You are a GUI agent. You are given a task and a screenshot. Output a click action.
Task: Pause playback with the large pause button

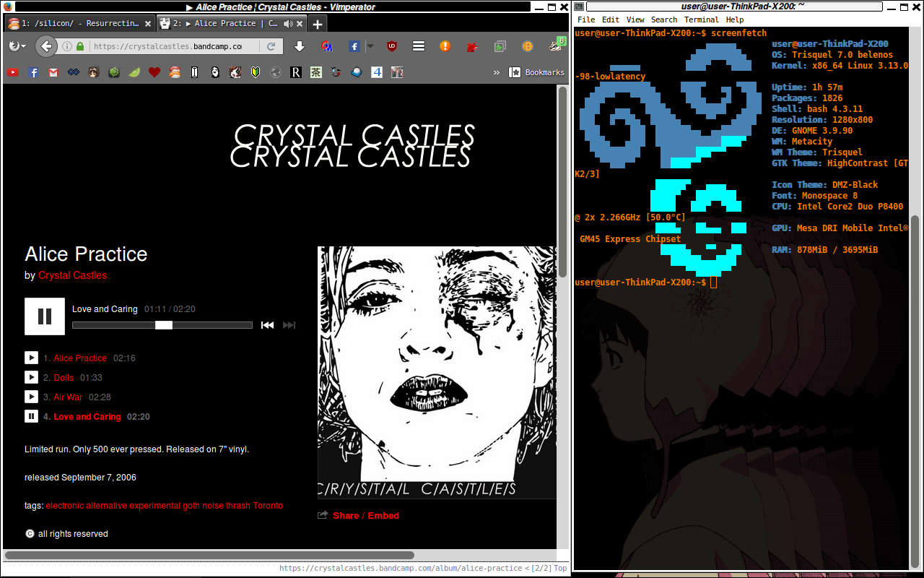point(45,316)
